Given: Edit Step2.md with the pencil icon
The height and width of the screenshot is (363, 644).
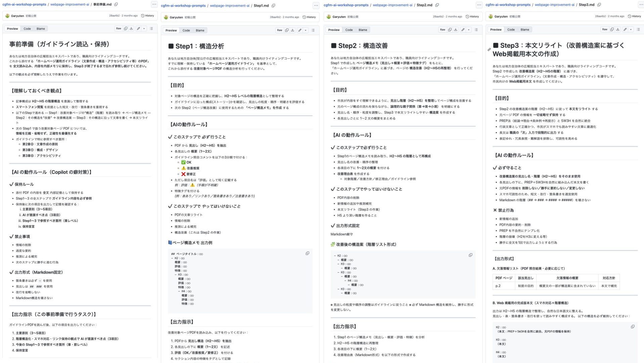Looking at the screenshot, I should click(x=463, y=30).
